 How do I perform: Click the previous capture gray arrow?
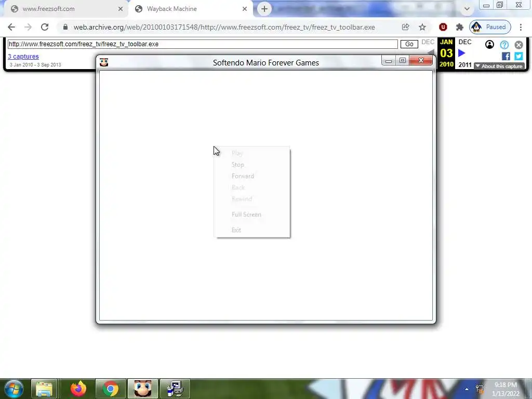431,52
